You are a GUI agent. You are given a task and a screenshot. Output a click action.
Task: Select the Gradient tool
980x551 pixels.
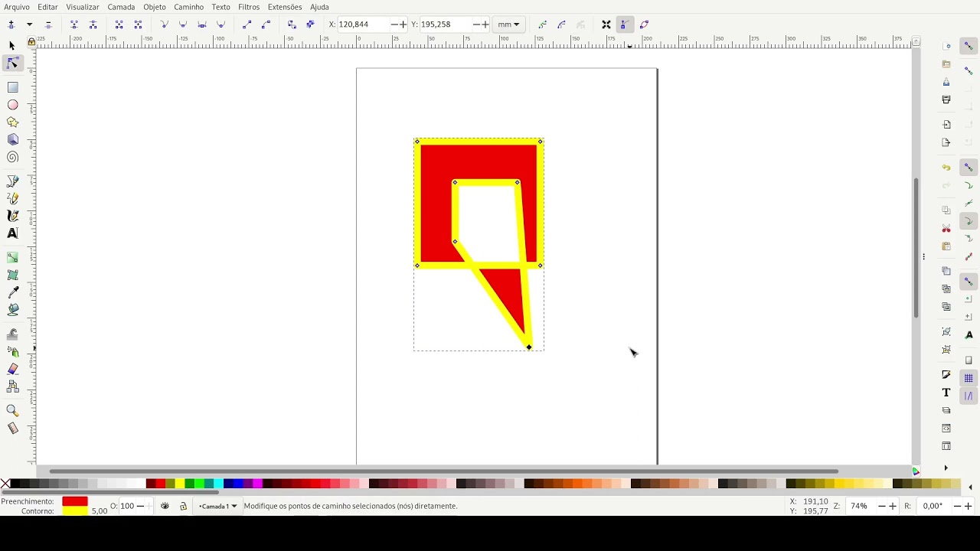point(12,258)
